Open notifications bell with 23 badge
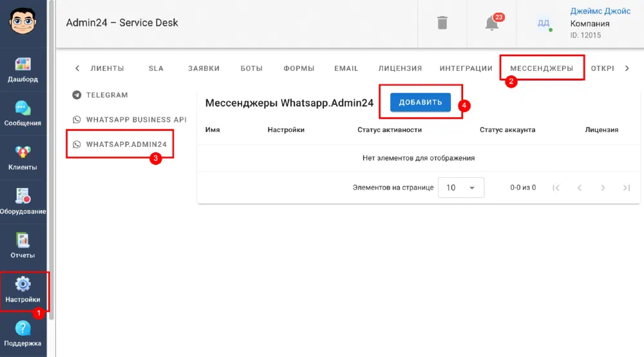644x357 pixels. pyautogui.click(x=492, y=23)
